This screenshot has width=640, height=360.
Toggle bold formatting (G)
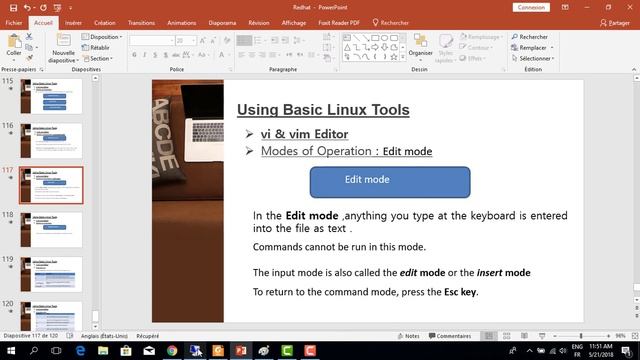[134, 55]
